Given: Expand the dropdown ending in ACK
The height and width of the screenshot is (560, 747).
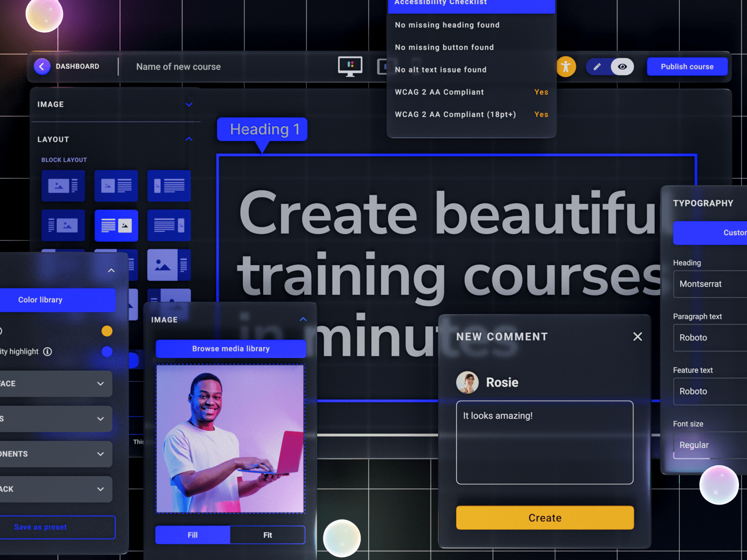Looking at the screenshot, I should [x=56, y=489].
